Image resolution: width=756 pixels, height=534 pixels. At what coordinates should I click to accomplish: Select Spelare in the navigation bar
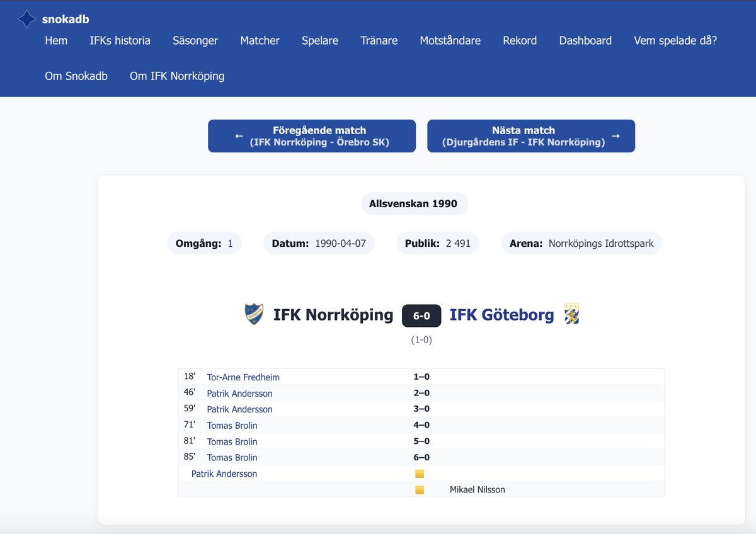320,40
